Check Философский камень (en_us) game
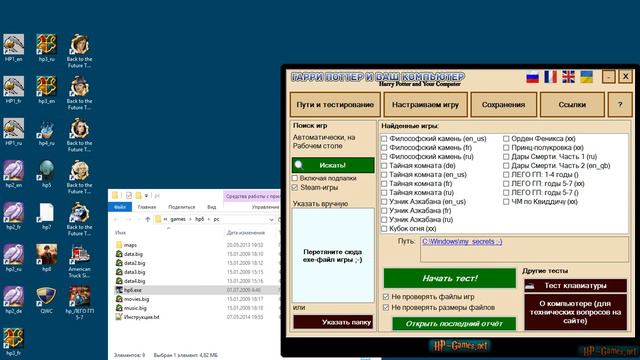The width and height of the screenshot is (640, 360). coord(384,139)
